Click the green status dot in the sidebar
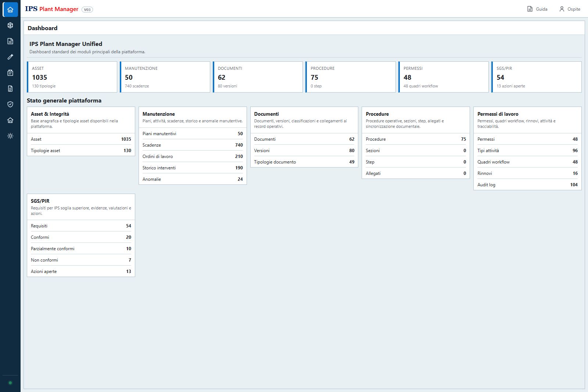This screenshot has width=588, height=392. [10, 383]
